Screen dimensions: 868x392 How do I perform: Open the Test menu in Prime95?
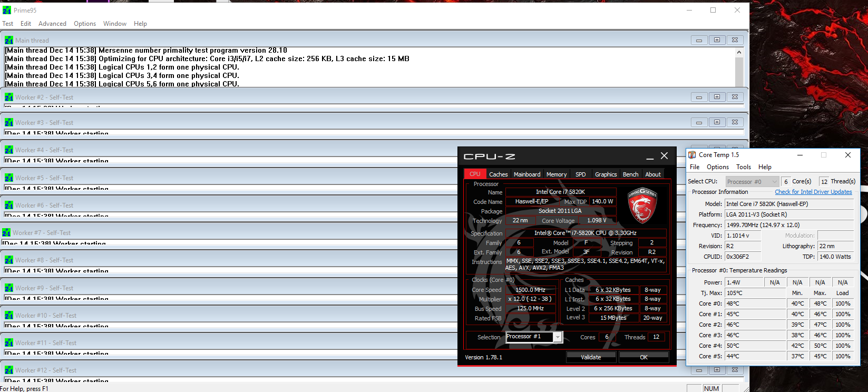(8, 24)
